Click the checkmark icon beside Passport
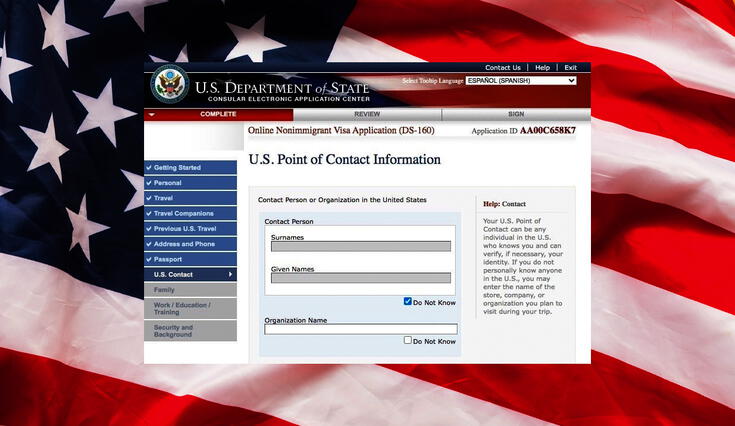735x426 pixels. [x=149, y=259]
